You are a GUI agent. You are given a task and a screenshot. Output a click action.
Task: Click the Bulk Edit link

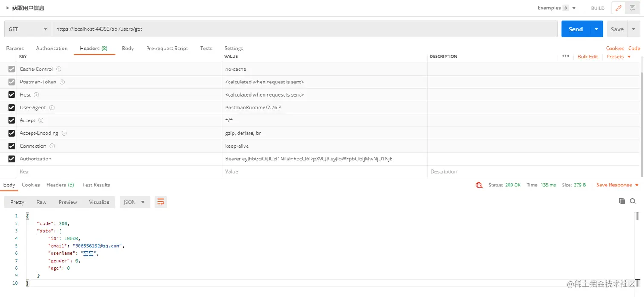[588, 57]
